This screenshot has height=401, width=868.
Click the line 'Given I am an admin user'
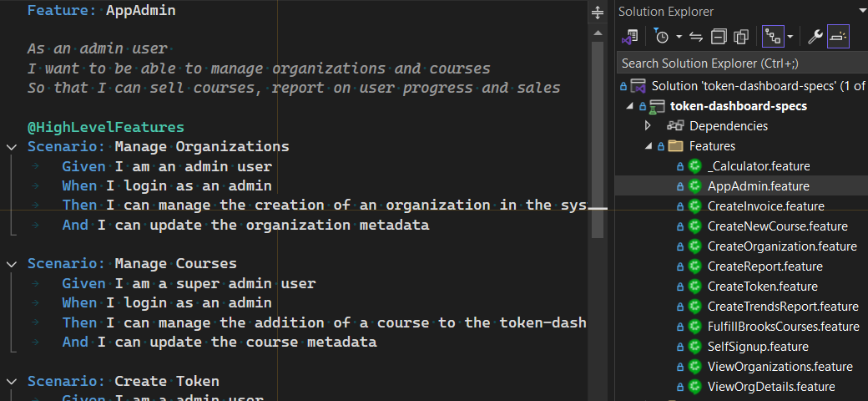[x=167, y=166]
